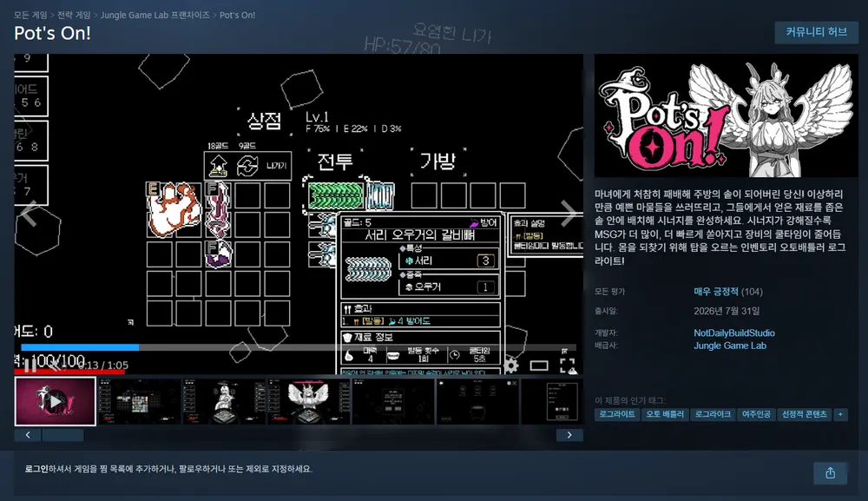Screen dimensions: 868x501
Task: Click the Pot's On! header capsule image
Action: [x=727, y=115]
